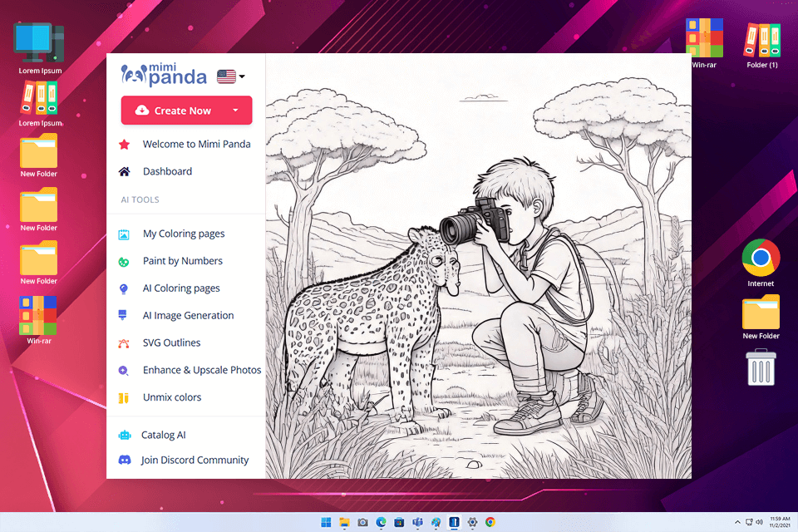Click the Mimi Panda logo
This screenshot has width=798, height=532.
pos(164,75)
